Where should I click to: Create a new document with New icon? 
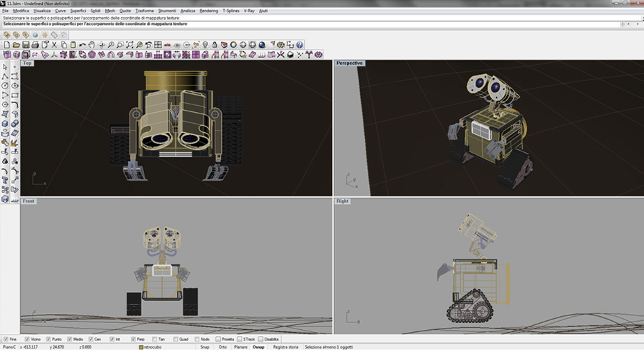[7, 45]
